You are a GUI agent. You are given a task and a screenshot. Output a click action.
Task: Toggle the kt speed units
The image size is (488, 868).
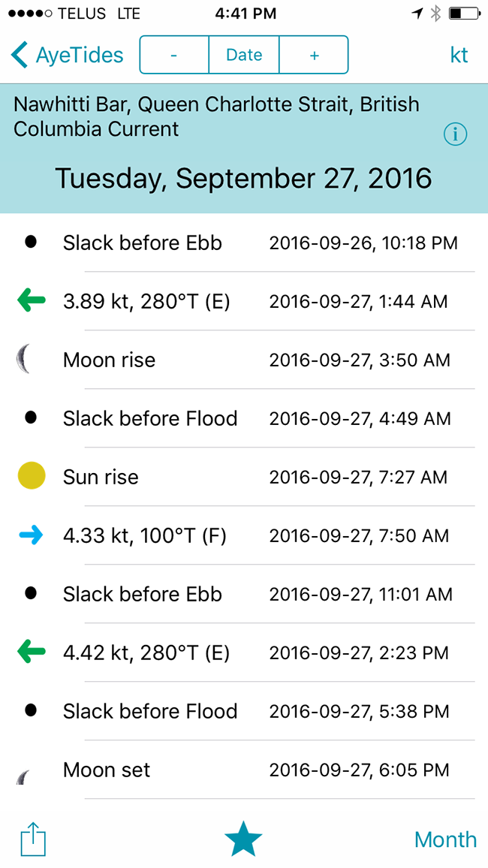[x=459, y=55]
